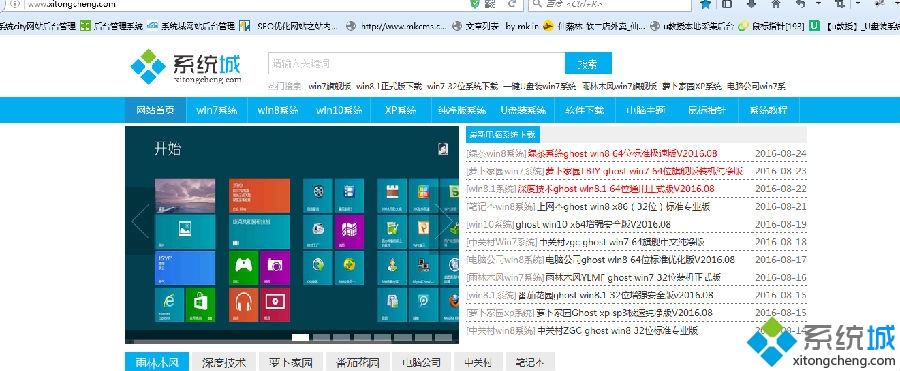This screenshot has height=371, width=900.
Task: Click hot search link win7 32位系统下载
Action: pos(462,87)
